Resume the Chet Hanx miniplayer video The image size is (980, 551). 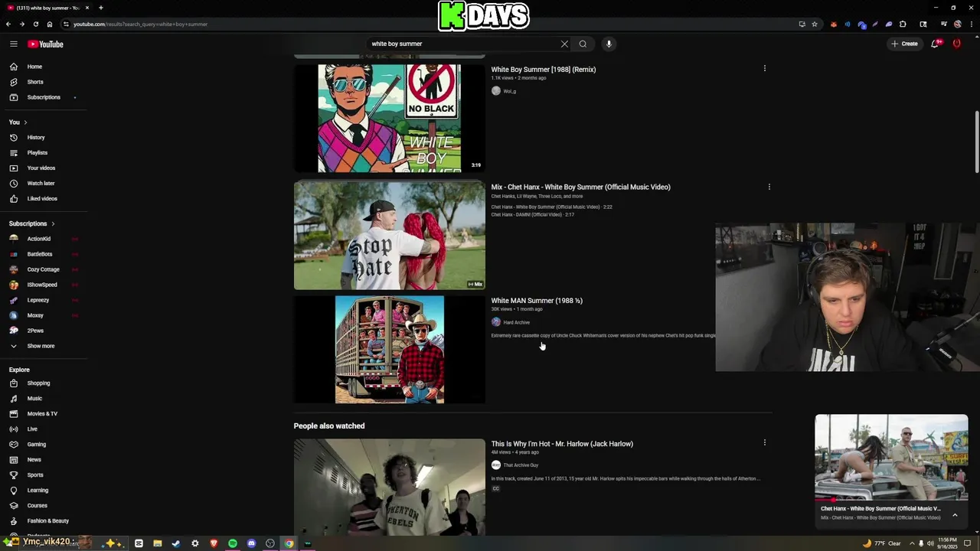pos(891,458)
